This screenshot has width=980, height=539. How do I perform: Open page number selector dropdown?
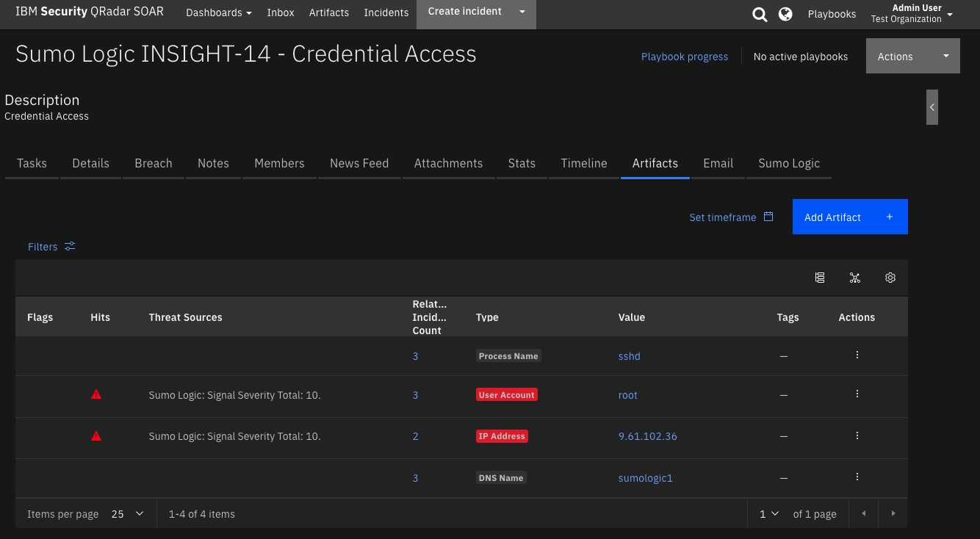click(769, 514)
